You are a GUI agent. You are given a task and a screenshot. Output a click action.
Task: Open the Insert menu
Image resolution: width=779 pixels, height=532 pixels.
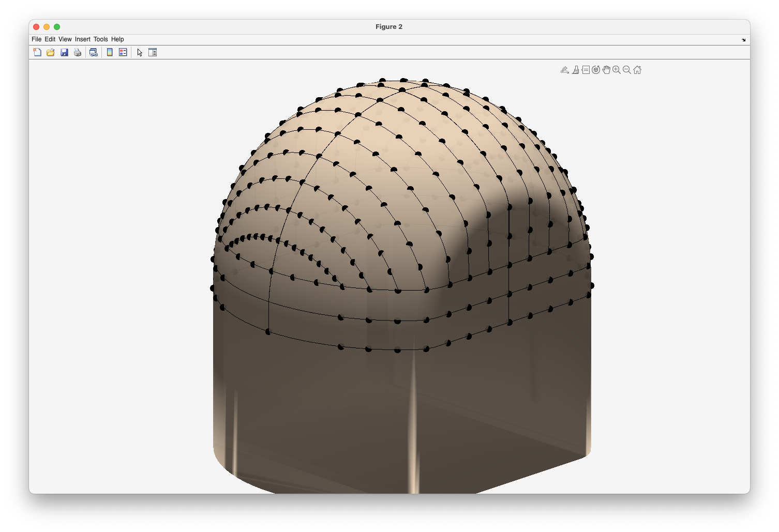(x=82, y=39)
